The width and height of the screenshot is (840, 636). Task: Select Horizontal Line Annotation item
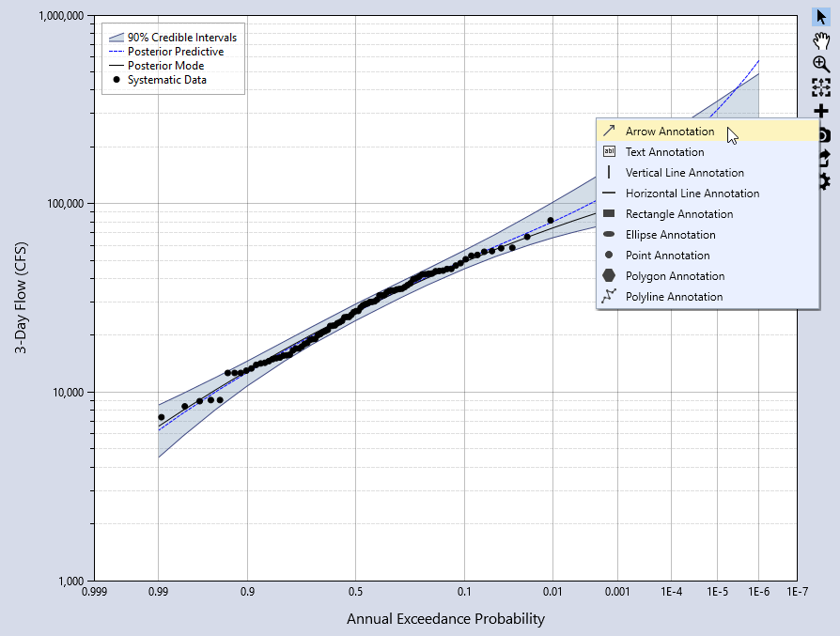(x=692, y=194)
